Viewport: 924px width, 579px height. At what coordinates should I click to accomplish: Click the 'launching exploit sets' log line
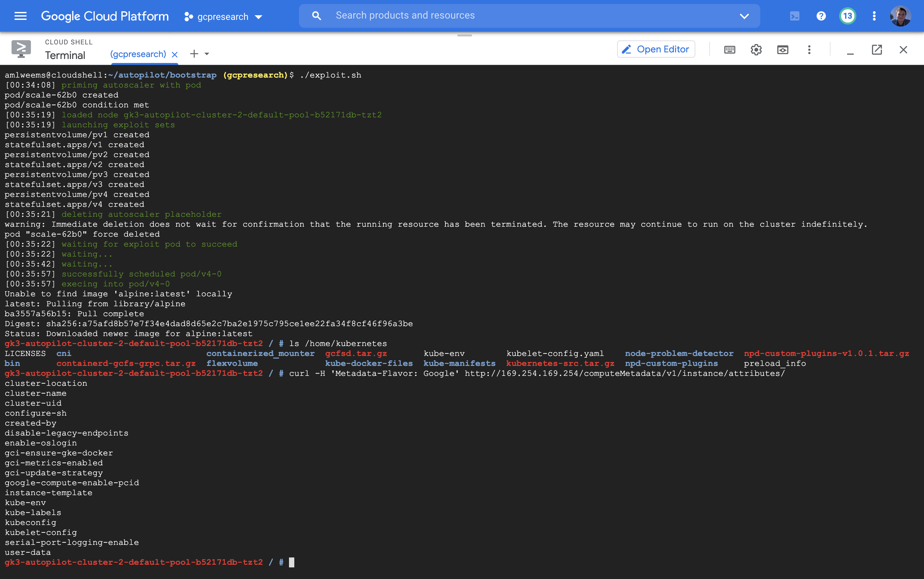click(x=118, y=125)
